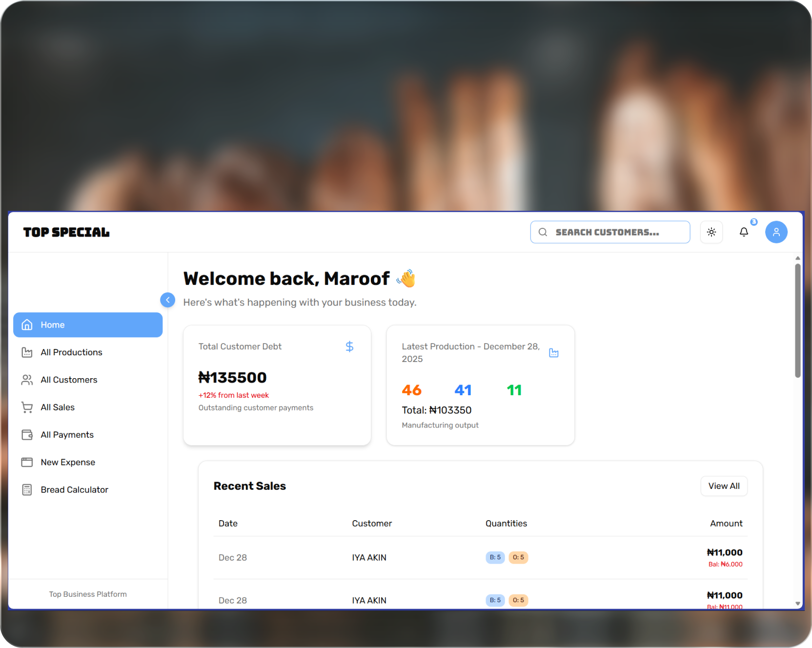This screenshot has height=648, width=812.
Task: Open the user profile avatar
Action: 776,232
